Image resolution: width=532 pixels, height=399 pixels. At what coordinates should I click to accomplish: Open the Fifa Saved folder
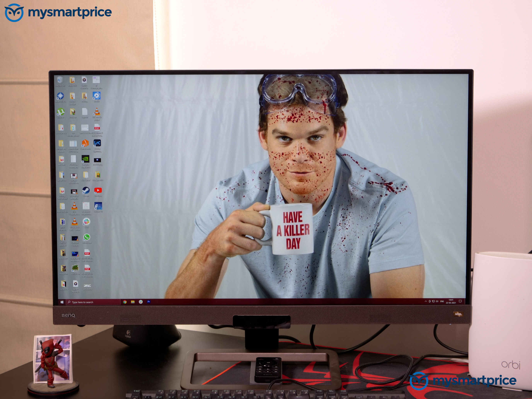pyautogui.click(x=86, y=177)
